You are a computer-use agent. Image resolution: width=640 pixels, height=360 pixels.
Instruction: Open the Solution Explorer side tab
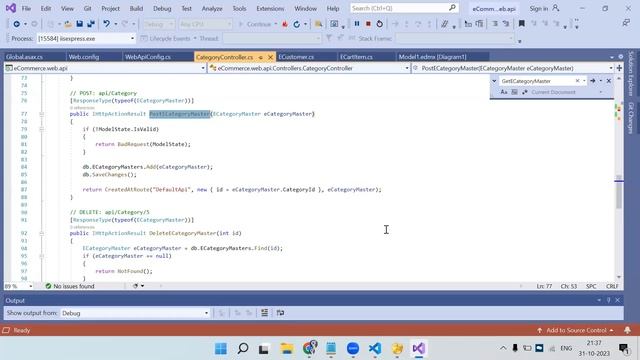click(x=631, y=73)
